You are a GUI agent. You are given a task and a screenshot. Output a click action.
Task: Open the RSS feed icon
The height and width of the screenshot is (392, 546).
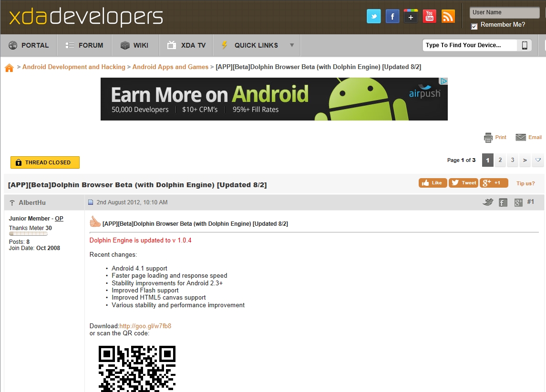point(448,16)
